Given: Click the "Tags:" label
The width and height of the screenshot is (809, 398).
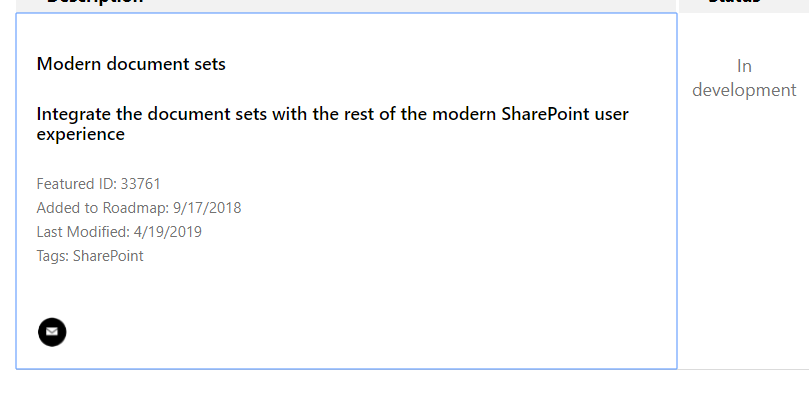Looking at the screenshot, I should click(x=53, y=256).
